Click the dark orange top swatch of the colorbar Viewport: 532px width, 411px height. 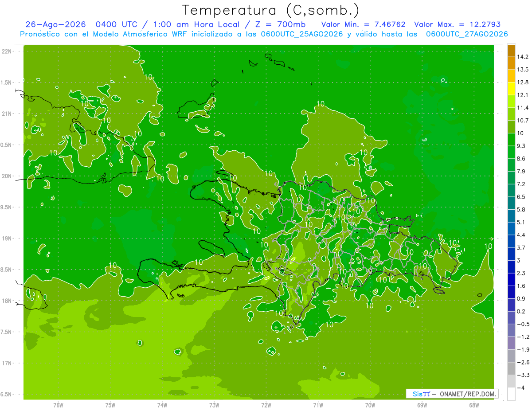(x=511, y=51)
